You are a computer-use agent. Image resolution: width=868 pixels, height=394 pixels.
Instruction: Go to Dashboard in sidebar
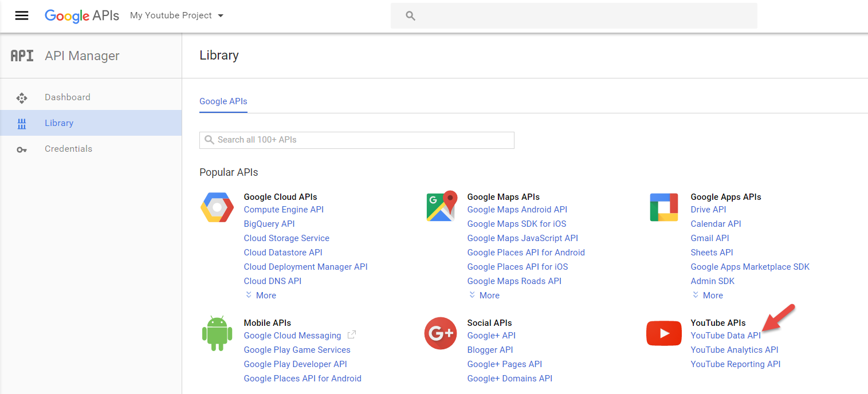pyautogui.click(x=91, y=97)
